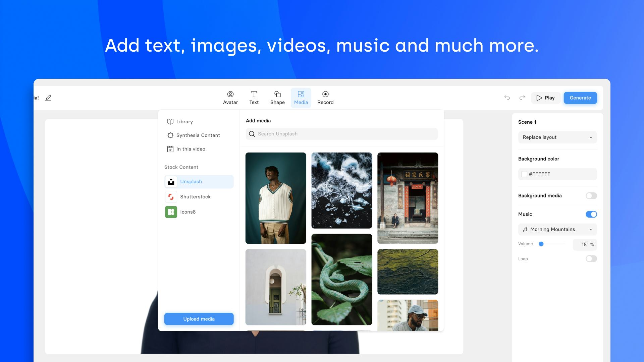Open the Shape tool

point(277,98)
